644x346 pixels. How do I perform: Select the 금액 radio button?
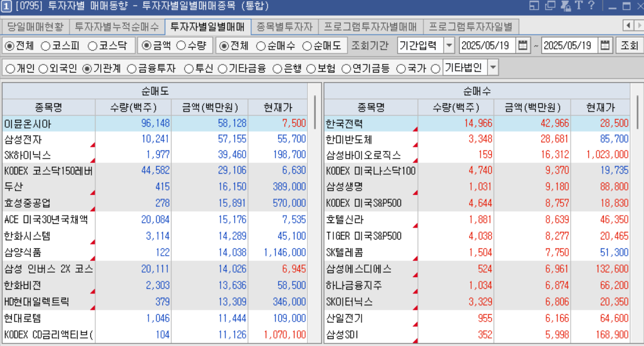[x=146, y=46]
